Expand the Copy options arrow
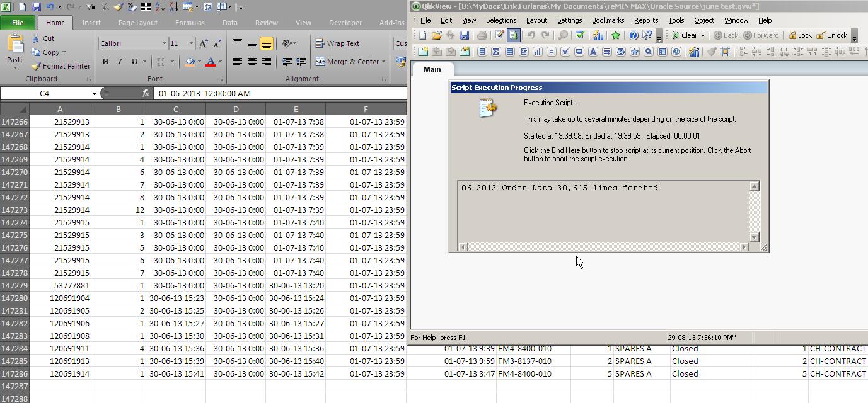The width and height of the screenshot is (868, 403). coord(64,52)
